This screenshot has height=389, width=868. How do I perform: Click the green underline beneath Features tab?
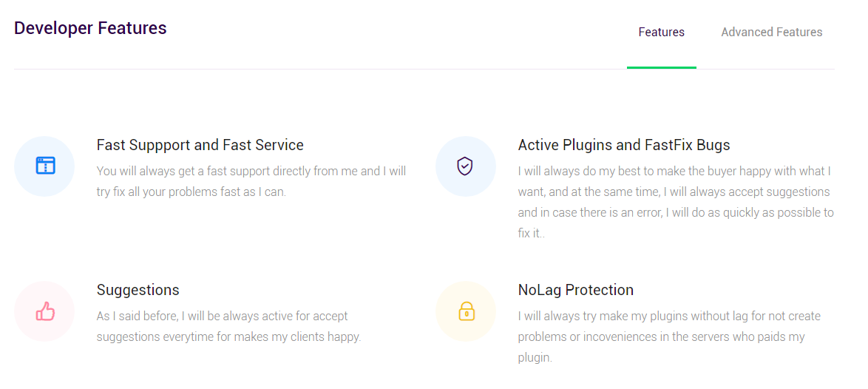point(661,67)
